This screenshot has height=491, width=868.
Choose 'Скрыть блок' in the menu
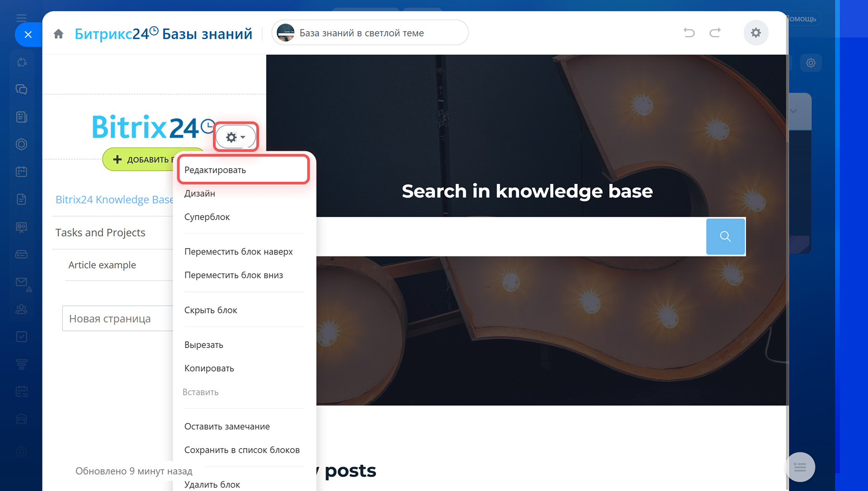(210, 310)
